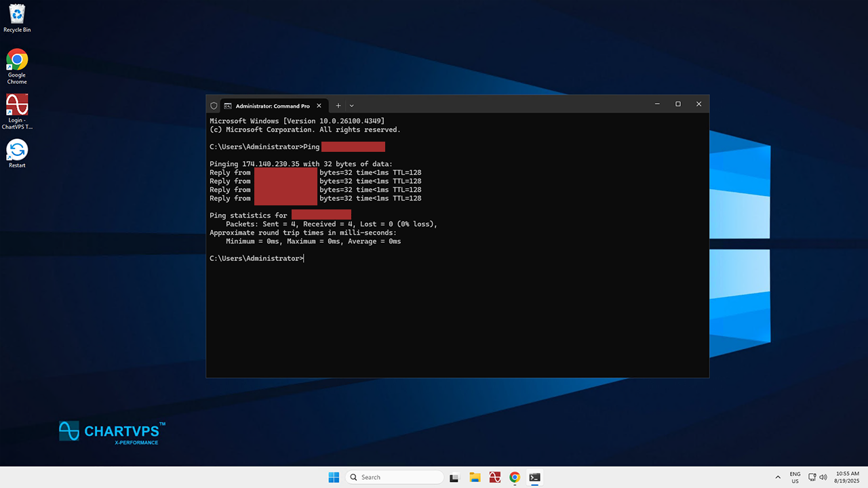868x488 pixels.
Task: Click the Terminal icon in the taskbar
Action: (534, 477)
